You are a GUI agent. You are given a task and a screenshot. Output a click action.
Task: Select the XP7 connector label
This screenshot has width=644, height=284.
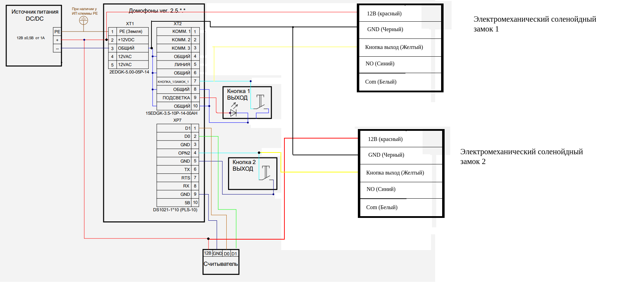pyautogui.click(x=177, y=120)
